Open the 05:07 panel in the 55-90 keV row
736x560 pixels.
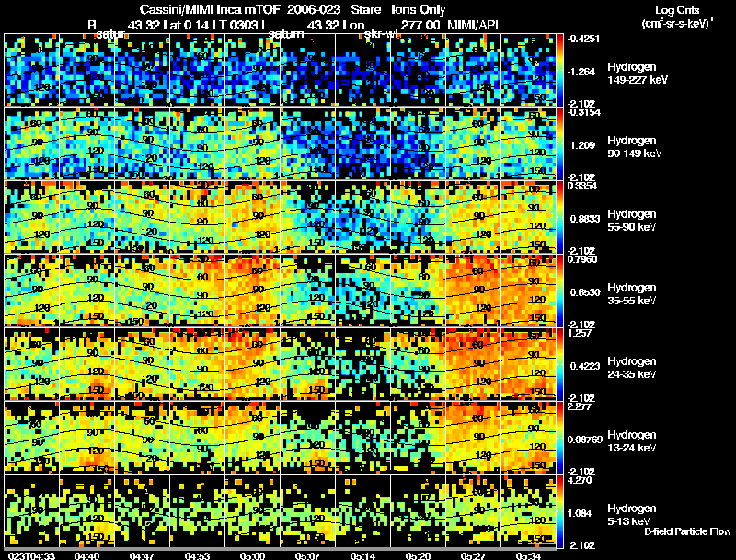click(307, 217)
